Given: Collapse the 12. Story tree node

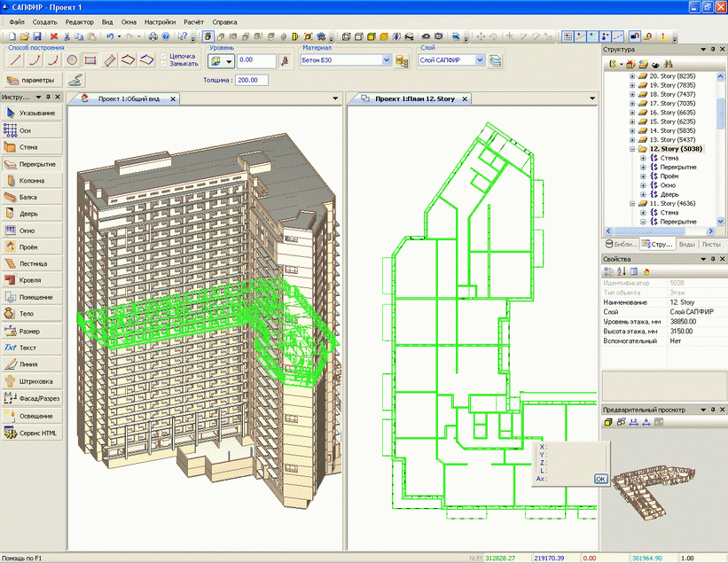Looking at the screenshot, I should pos(632,149).
